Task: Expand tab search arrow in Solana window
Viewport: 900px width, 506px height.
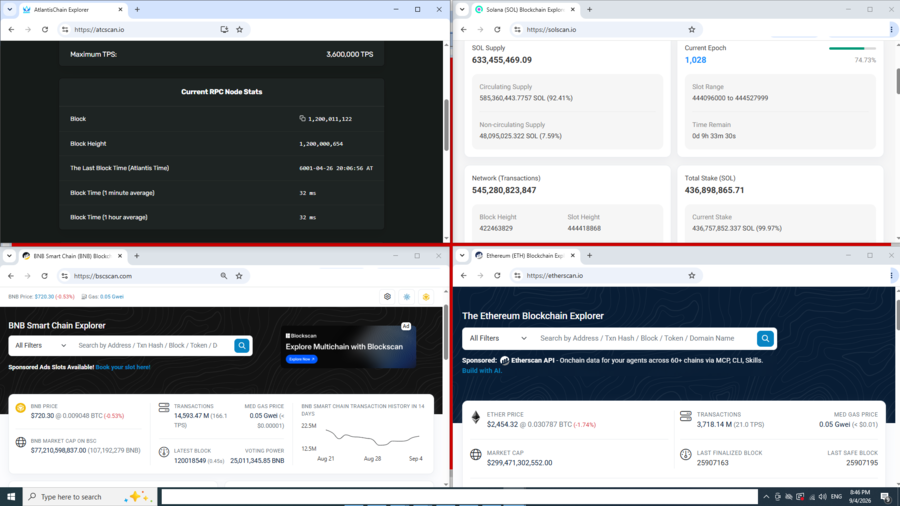Action: click(x=462, y=9)
